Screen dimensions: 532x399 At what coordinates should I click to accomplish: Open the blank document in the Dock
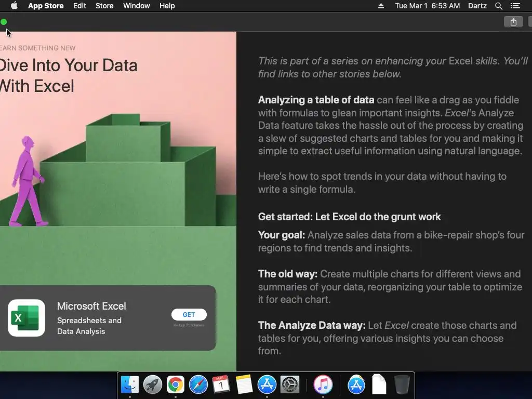click(x=379, y=384)
